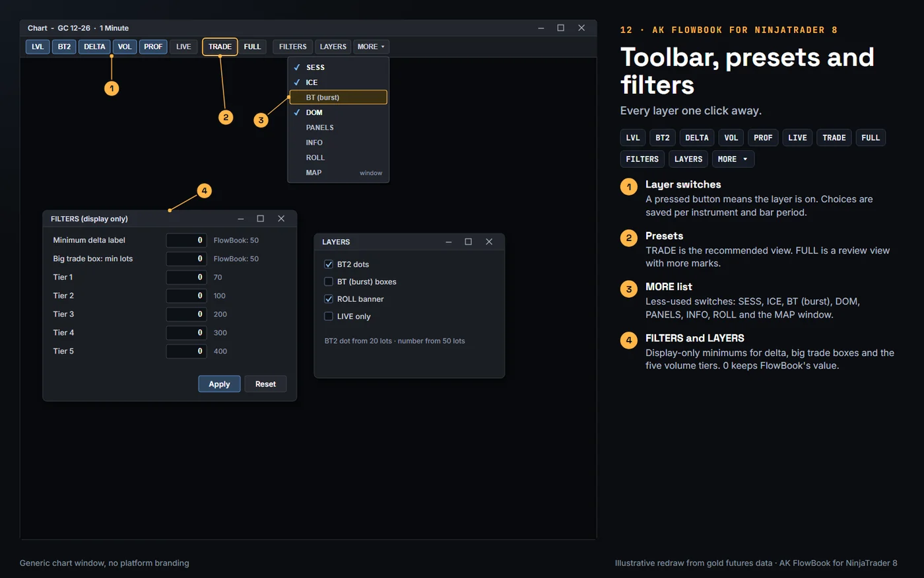Check the BT (burst) boxes checkbox

[x=329, y=281]
